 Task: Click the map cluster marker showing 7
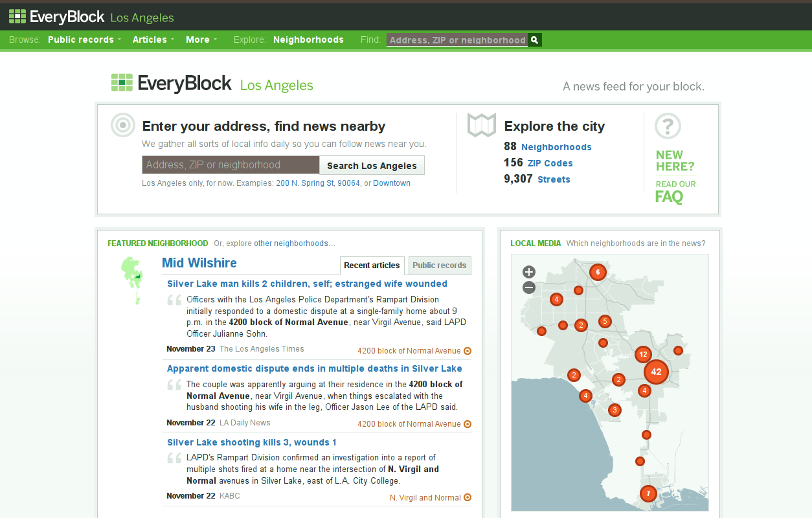648,493
